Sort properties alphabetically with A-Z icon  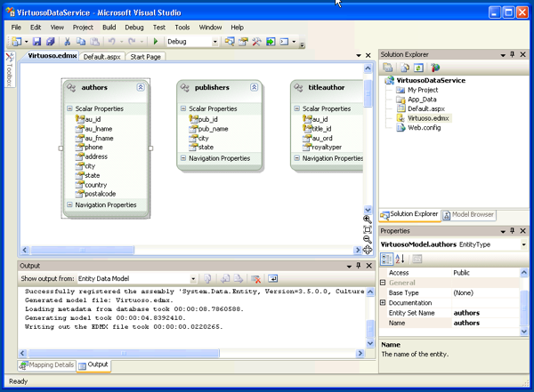(x=400, y=259)
